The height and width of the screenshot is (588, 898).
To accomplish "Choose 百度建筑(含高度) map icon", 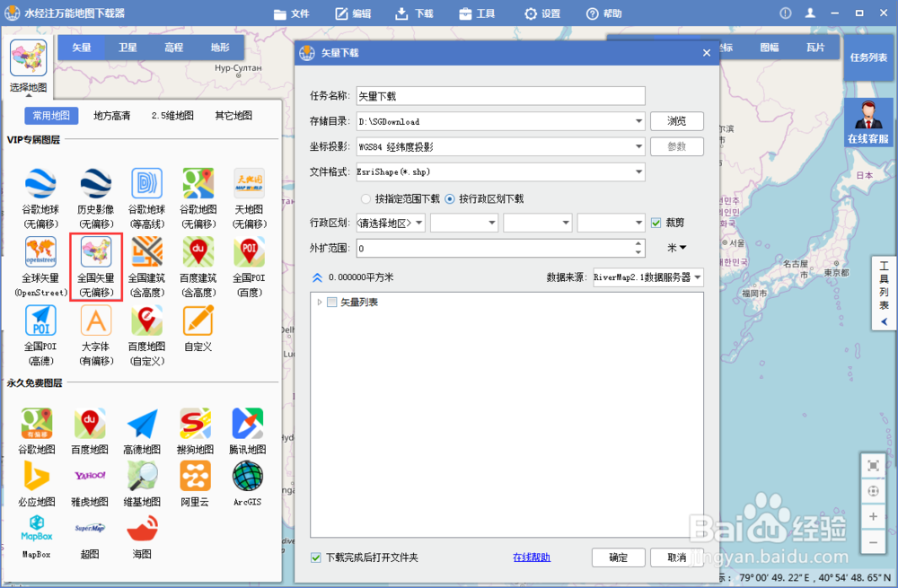I will coord(198,252).
